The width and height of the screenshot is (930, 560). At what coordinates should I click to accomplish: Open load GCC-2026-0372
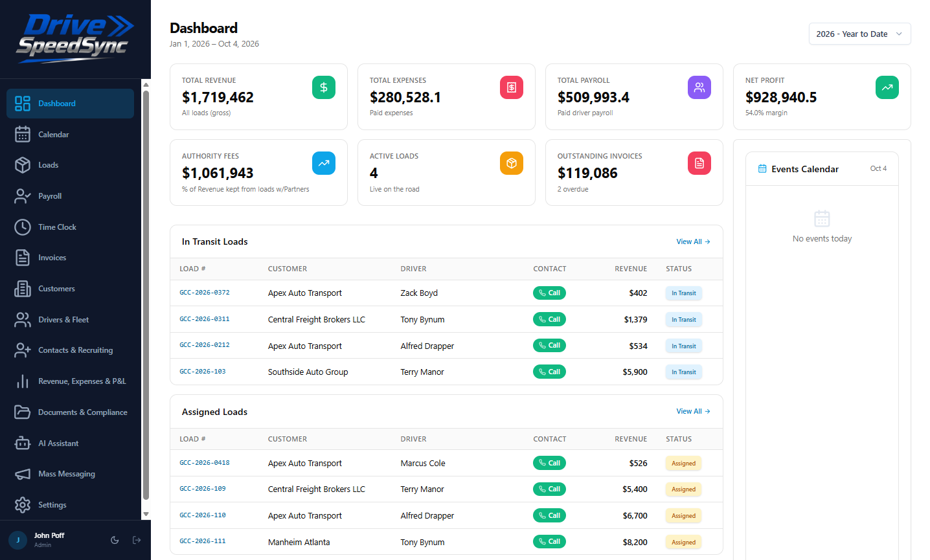(205, 293)
